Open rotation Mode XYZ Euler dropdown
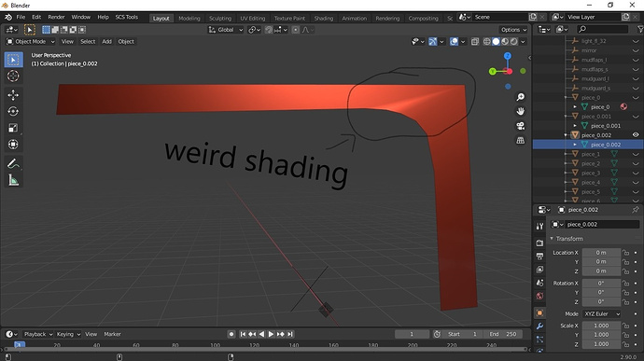The height and width of the screenshot is (361, 644). [x=602, y=313]
